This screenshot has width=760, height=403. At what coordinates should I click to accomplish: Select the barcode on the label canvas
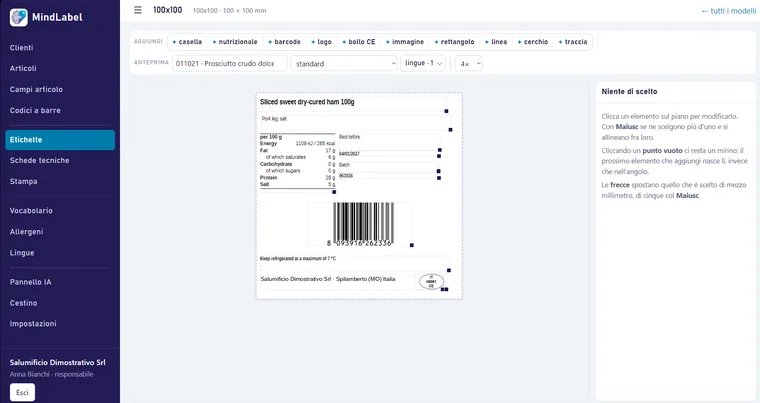[x=360, y=224]
